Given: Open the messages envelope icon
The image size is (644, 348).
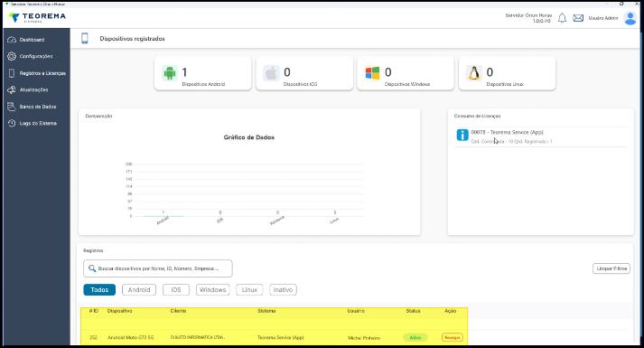Looking at the screenshot, I should (x=578, y=18).
